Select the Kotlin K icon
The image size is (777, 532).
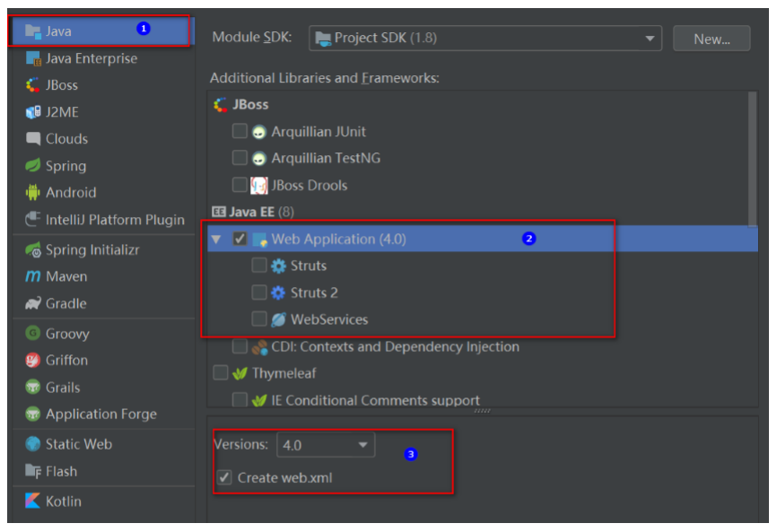(x=33, y=501)
